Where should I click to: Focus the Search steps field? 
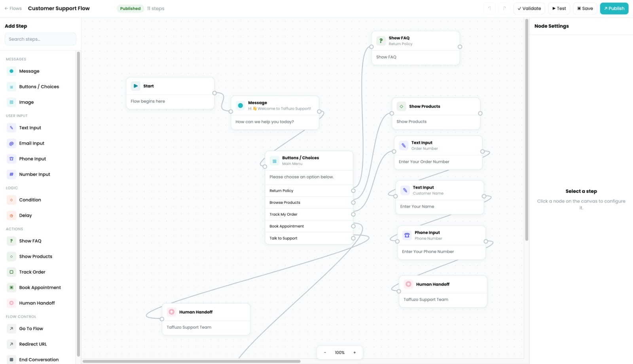(40, 39)
